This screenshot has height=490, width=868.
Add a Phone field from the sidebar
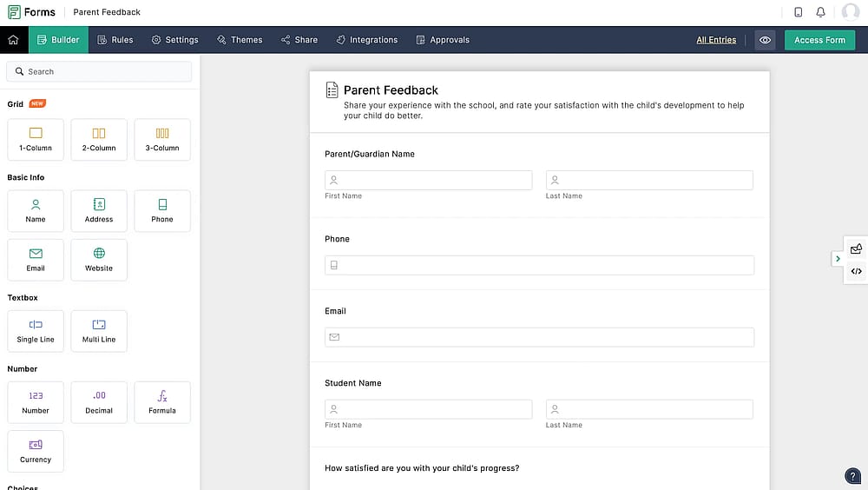pyautogui.click(x=162, y=211)
